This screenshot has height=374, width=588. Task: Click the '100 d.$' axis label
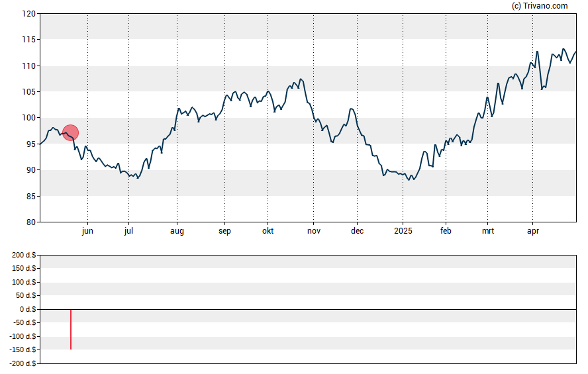point(24,282)
